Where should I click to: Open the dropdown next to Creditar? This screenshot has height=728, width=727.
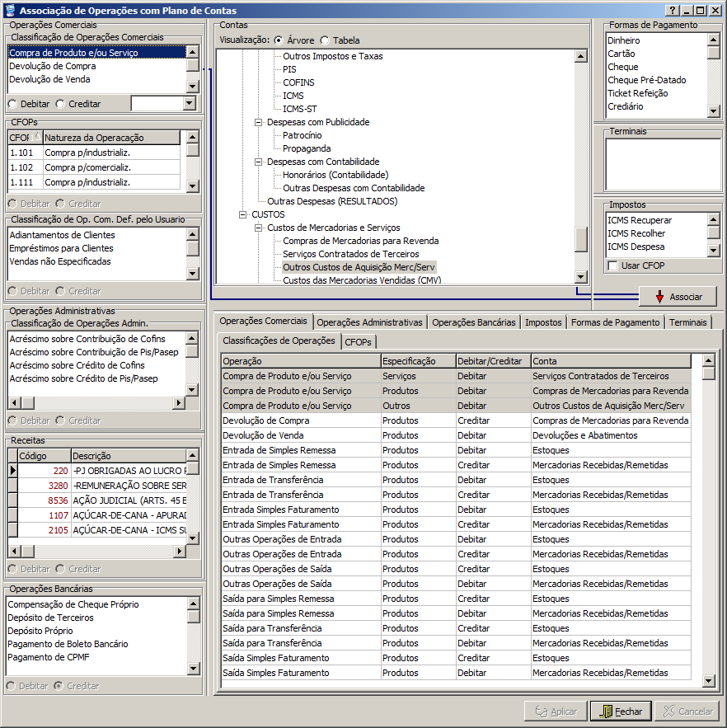click(190, 104)
